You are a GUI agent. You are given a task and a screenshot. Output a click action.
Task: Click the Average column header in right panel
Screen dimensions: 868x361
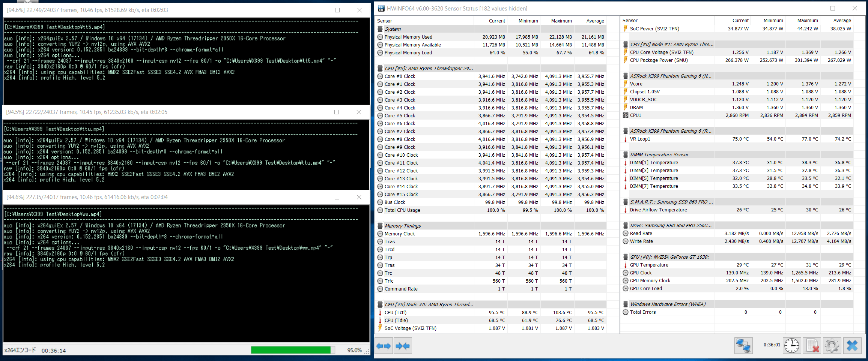[836, 20]
